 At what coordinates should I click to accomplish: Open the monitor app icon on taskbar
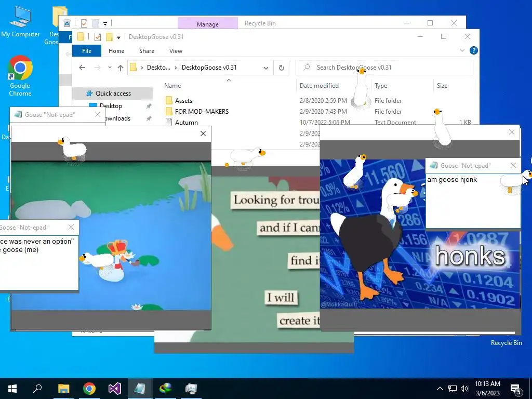[191, 389]
